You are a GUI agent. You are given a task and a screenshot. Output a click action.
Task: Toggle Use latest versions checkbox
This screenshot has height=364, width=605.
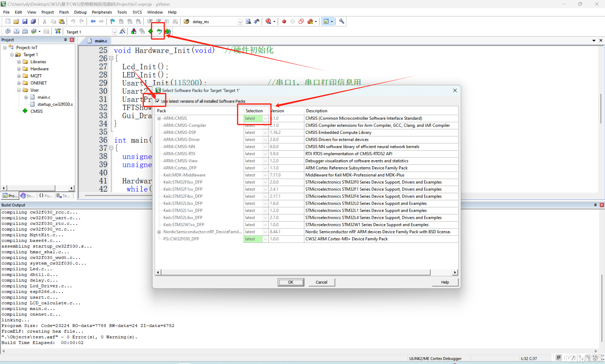click(157, 101)
